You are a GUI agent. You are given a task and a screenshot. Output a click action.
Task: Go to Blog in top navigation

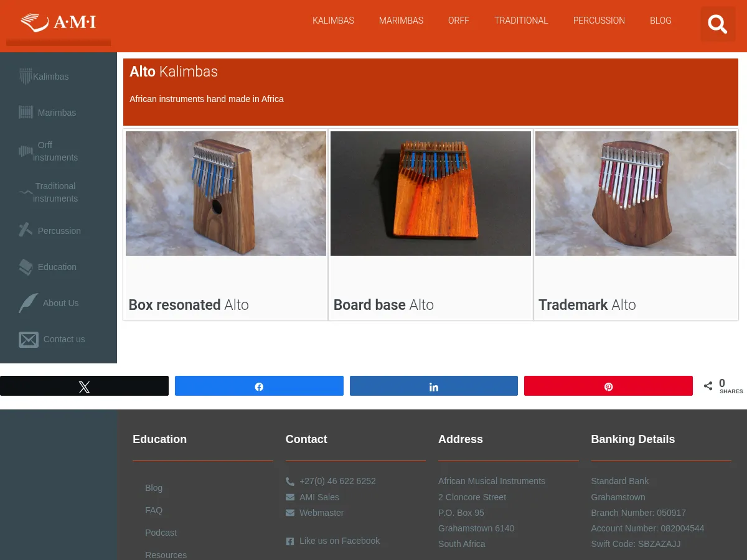660,21
